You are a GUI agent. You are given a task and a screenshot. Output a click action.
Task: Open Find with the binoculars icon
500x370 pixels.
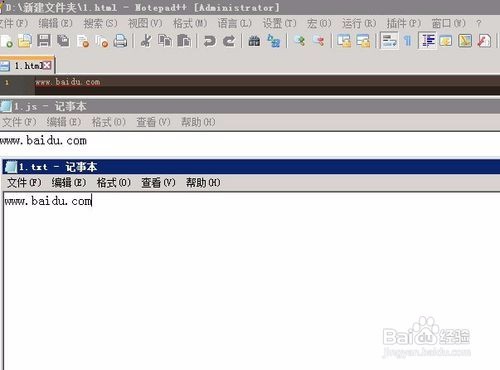point(254,41)
